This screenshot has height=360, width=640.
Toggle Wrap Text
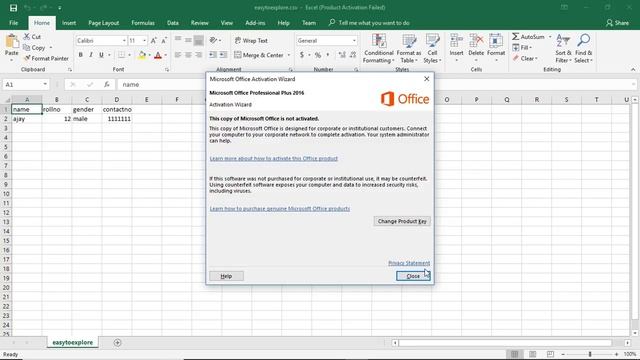(251, 41)
